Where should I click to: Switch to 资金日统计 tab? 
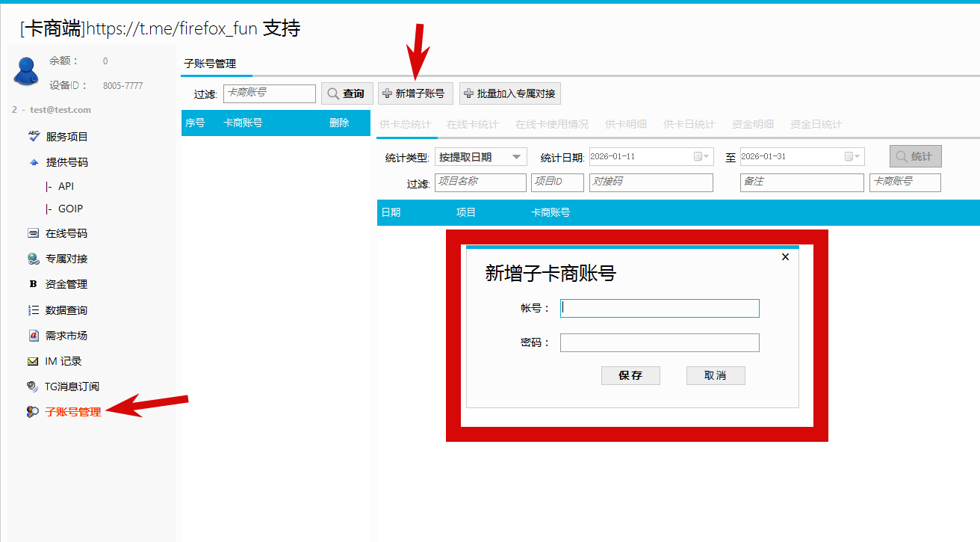coord(816,124)
